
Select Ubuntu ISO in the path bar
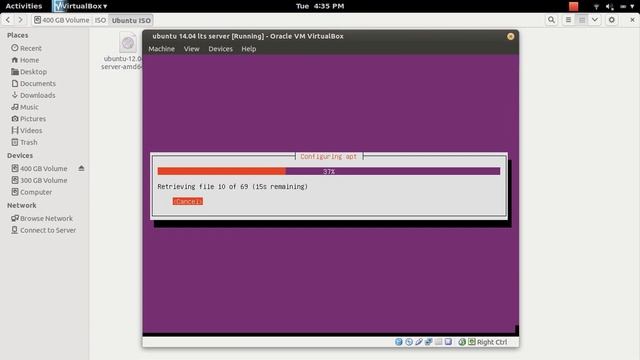point(131,20)
